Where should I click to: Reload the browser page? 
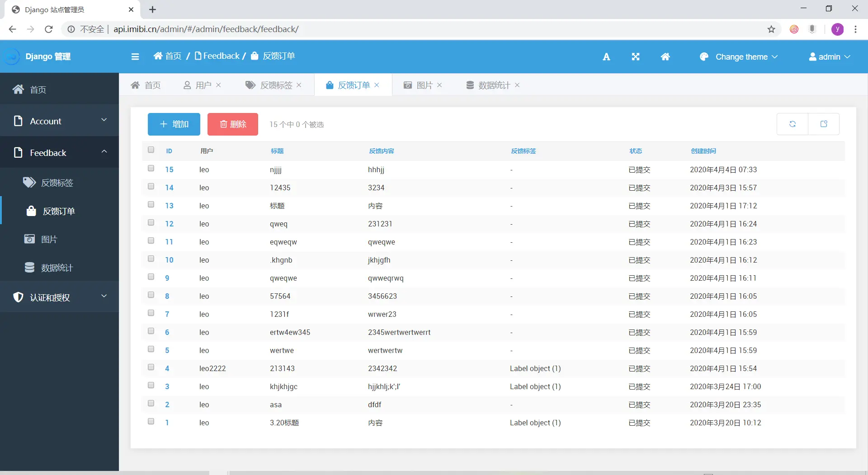coord(49,29)
